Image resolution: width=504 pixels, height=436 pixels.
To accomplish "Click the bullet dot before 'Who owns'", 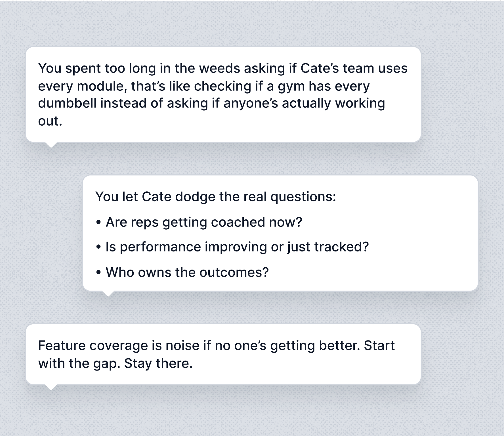I will (98, 272).
